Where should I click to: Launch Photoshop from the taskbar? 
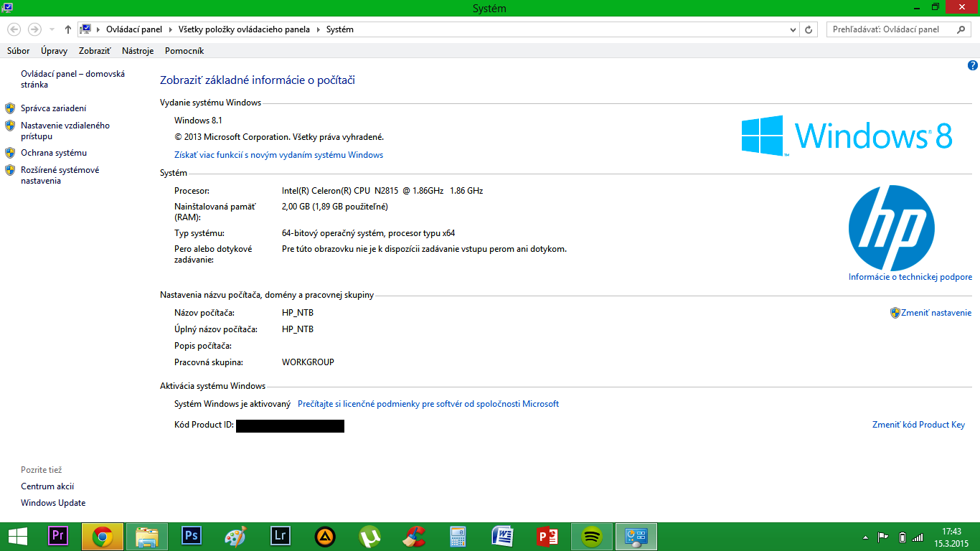(192, 536)
